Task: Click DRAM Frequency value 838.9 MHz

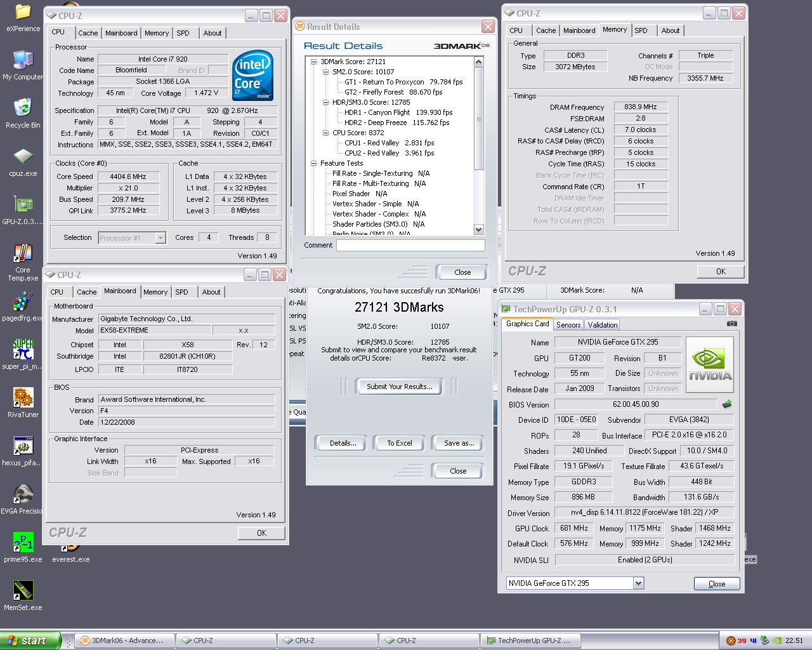Action: (641, 107)
